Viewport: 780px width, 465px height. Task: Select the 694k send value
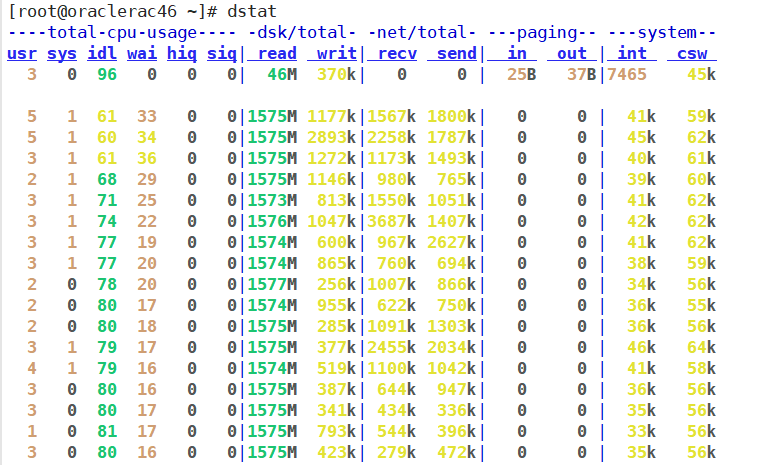click(457, 264)
